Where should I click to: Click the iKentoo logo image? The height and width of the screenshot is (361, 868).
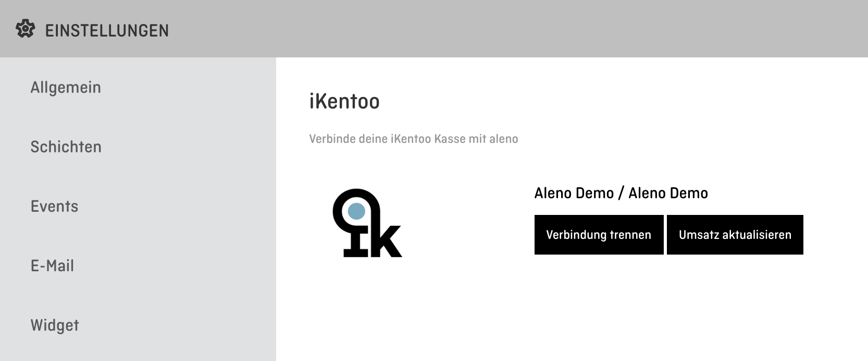pos(367,223)
